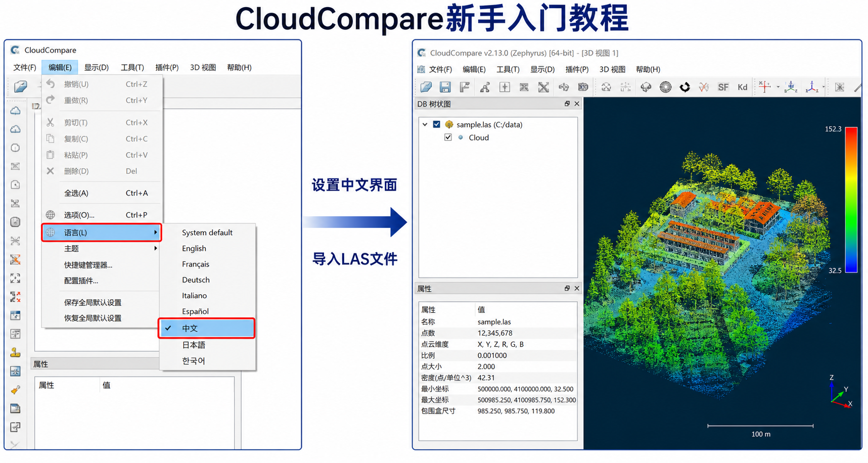
Task: Click the circle-shaped sidebar icon
Action: (15, 148)
